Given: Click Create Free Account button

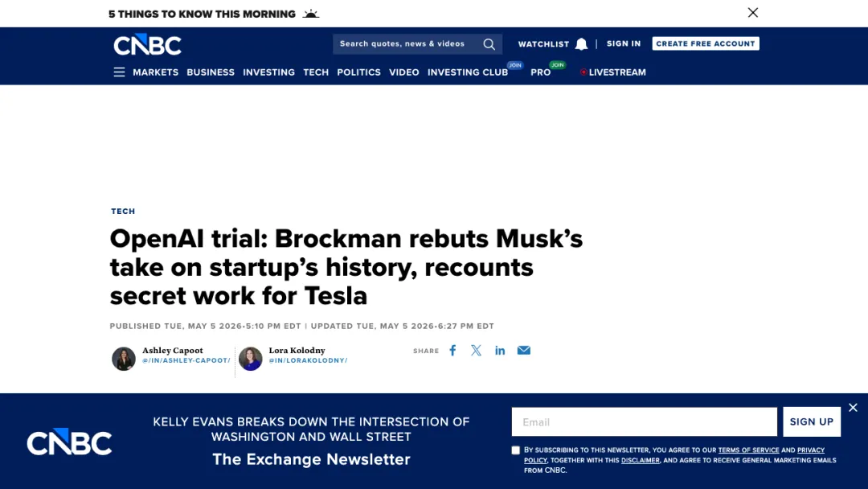Looking at the screenshot, I should (706, 43).
